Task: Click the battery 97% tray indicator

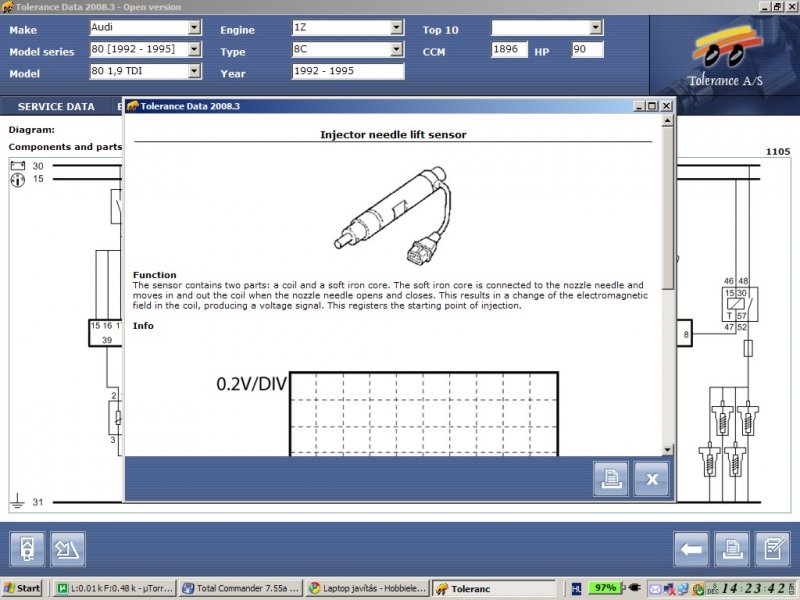Action: tap(605, 588)
